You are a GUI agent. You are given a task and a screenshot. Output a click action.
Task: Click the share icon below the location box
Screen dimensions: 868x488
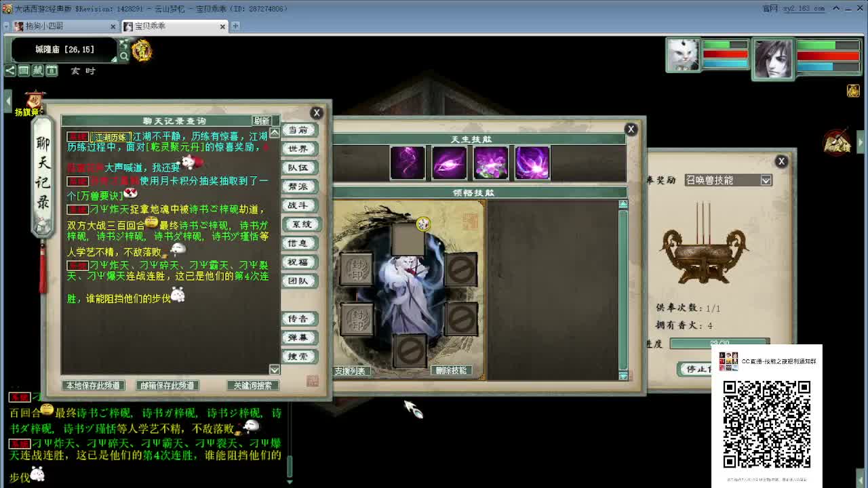tap(10, 70)
